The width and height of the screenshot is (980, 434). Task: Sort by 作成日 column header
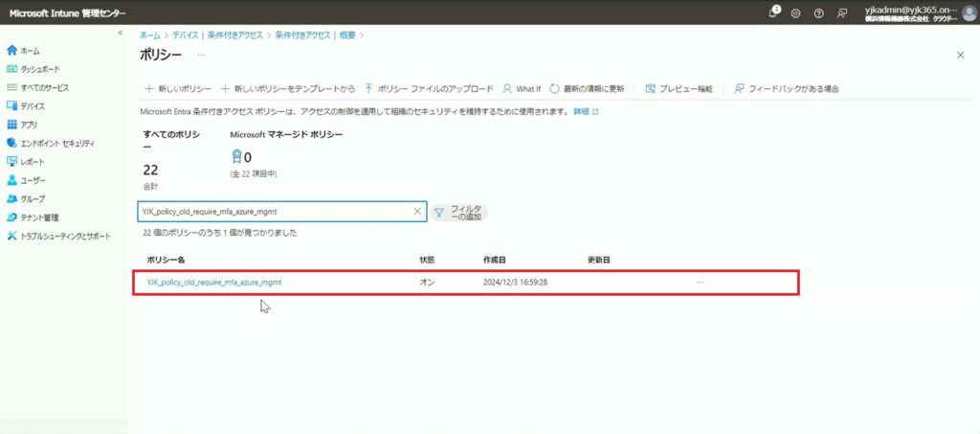pyautogui.click(x=494, y=260)
